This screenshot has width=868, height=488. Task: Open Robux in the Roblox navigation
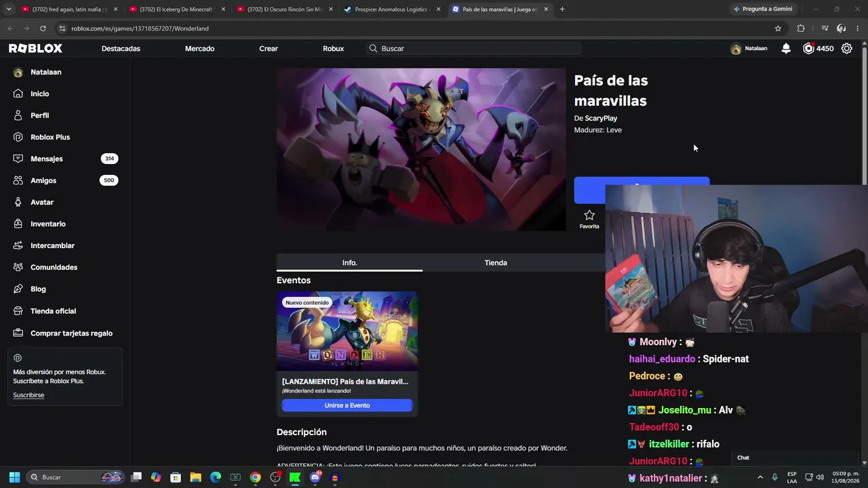pyautogui.click(x=333, y=49)
